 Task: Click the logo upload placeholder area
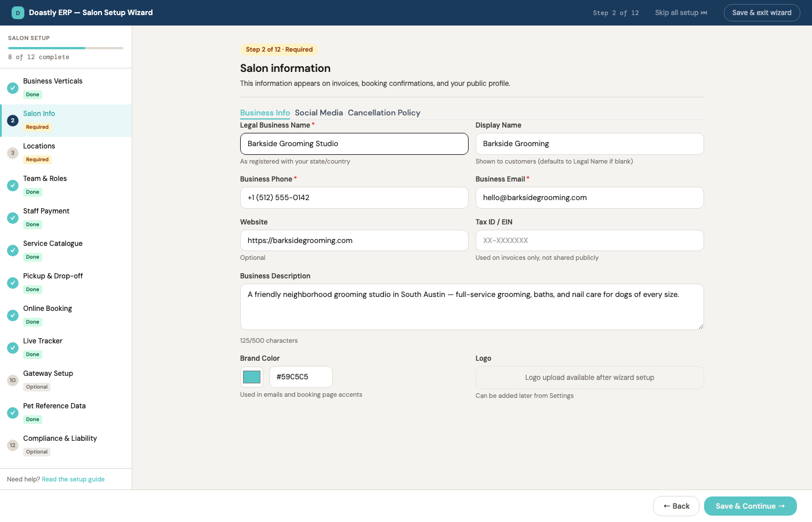coord(589,378)
